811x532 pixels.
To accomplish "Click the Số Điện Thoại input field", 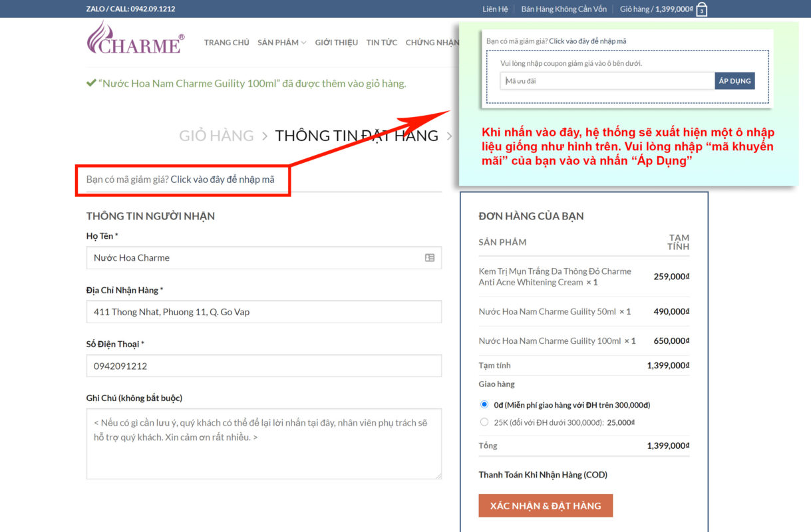I will (x=263, y=366).
